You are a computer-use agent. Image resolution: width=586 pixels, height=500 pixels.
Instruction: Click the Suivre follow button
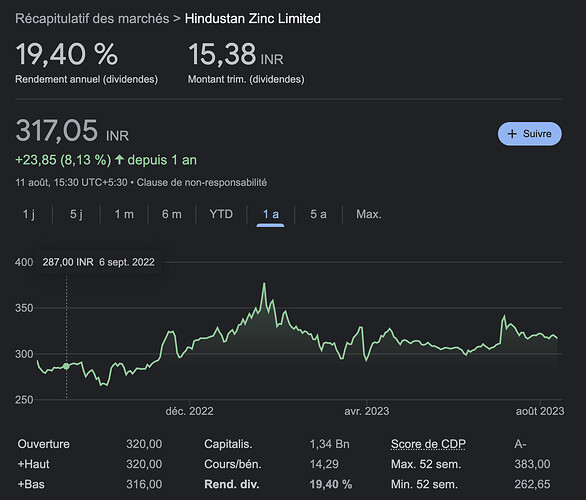click(x=529, y=134)
